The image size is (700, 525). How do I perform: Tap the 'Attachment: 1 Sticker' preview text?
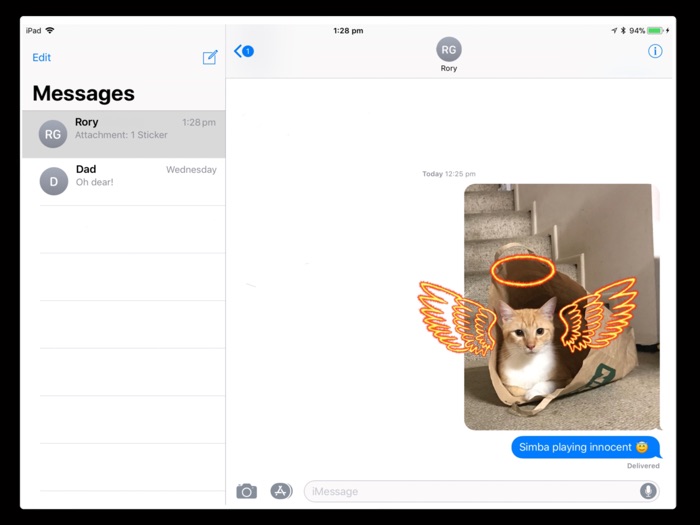pyautogui.click(x=121, y=135)
